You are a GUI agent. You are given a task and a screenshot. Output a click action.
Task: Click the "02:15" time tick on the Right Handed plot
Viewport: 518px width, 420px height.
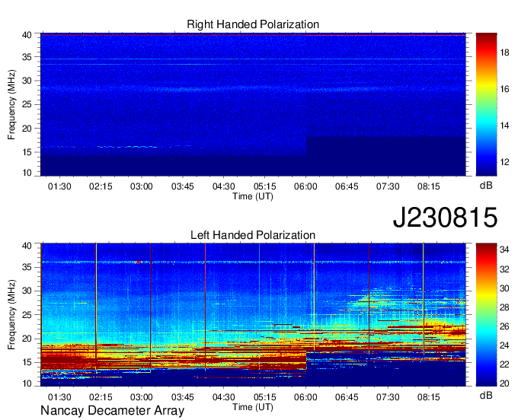click(x=101, y=186)
